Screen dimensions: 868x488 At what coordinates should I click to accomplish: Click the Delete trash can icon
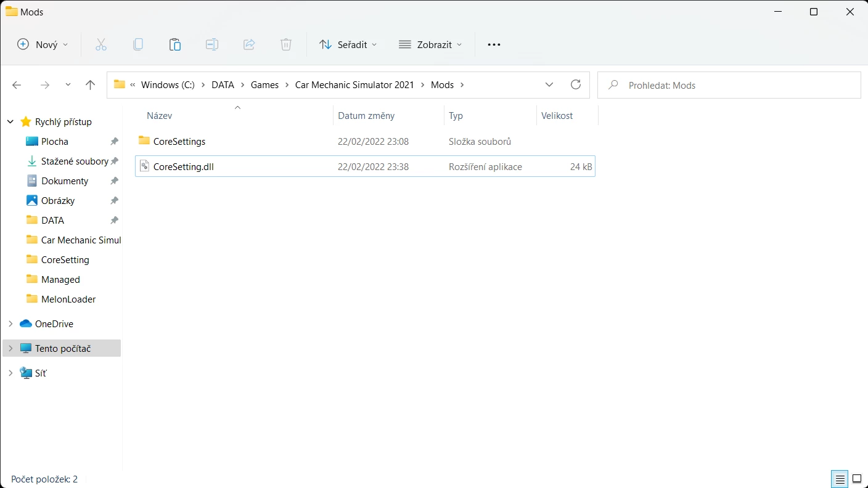pyautogui.click(x=286, y=44)
